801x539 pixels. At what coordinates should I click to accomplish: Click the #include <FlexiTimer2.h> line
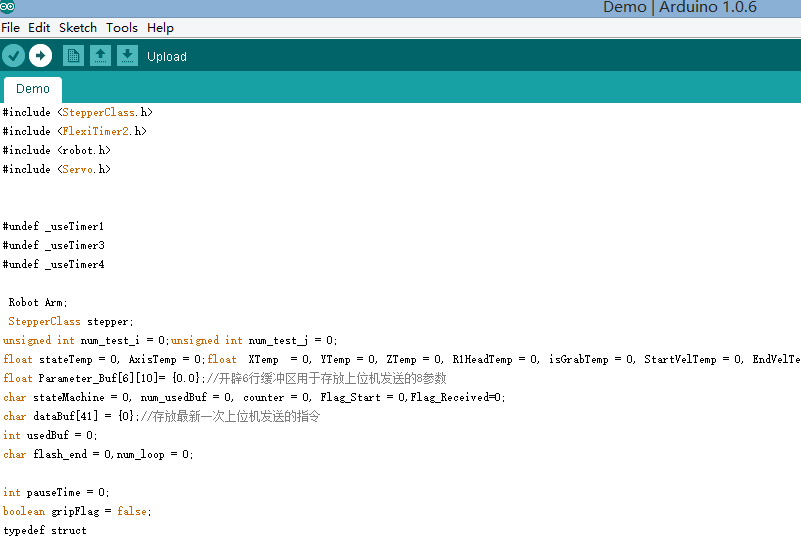tap(75, 131)
